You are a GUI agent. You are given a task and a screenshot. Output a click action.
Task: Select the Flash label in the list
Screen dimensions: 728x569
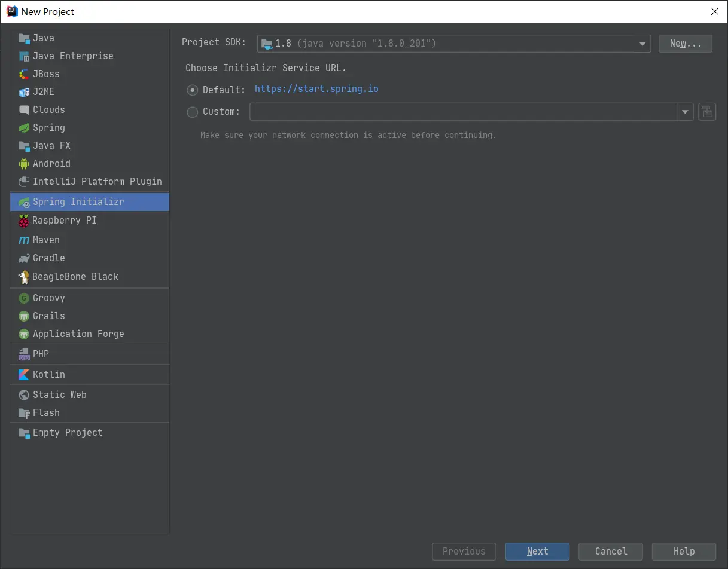46,413
